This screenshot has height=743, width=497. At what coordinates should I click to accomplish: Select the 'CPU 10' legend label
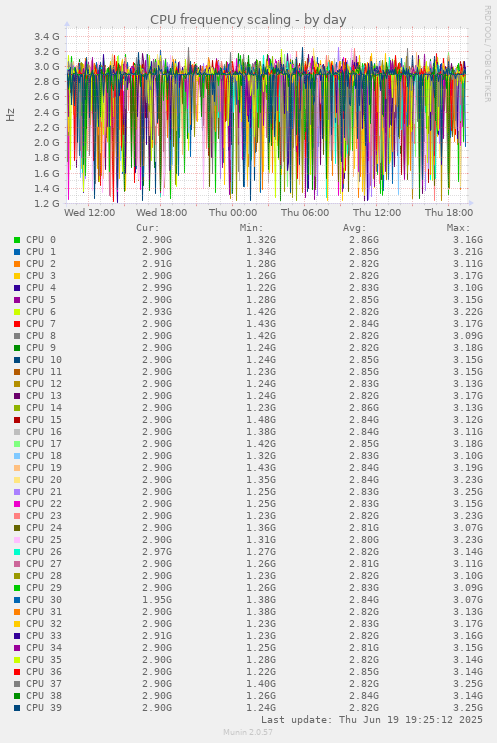pyautogui.click(x=44, y=360)
